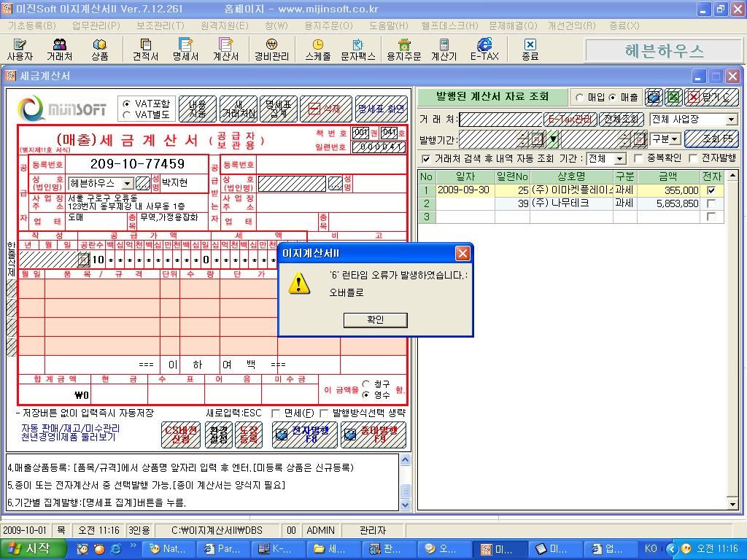Select the 청구 radio button
Image resolution: width=747 pixels, height=560 pixels.
tap(366, 384)
